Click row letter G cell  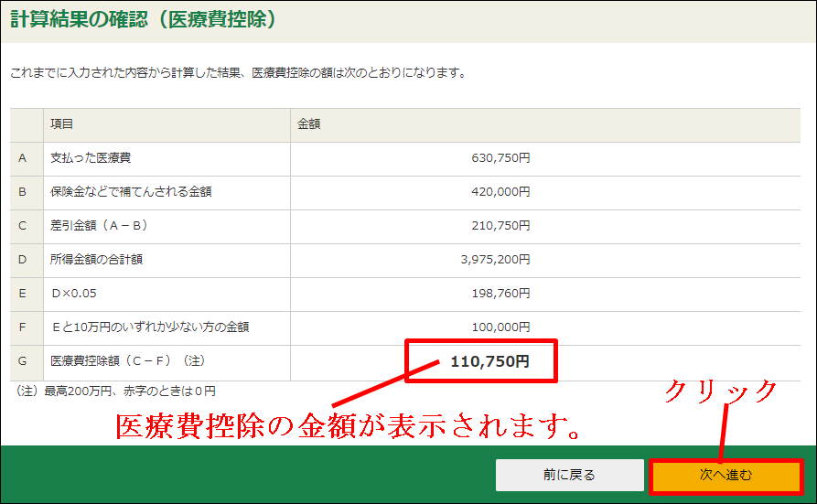click(27, 362)
